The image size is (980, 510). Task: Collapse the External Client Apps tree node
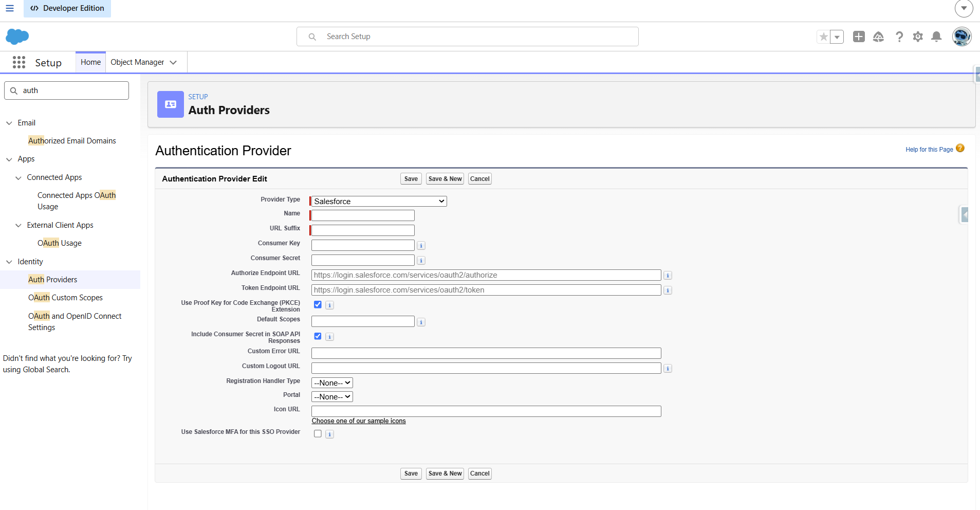coord(19,225)
